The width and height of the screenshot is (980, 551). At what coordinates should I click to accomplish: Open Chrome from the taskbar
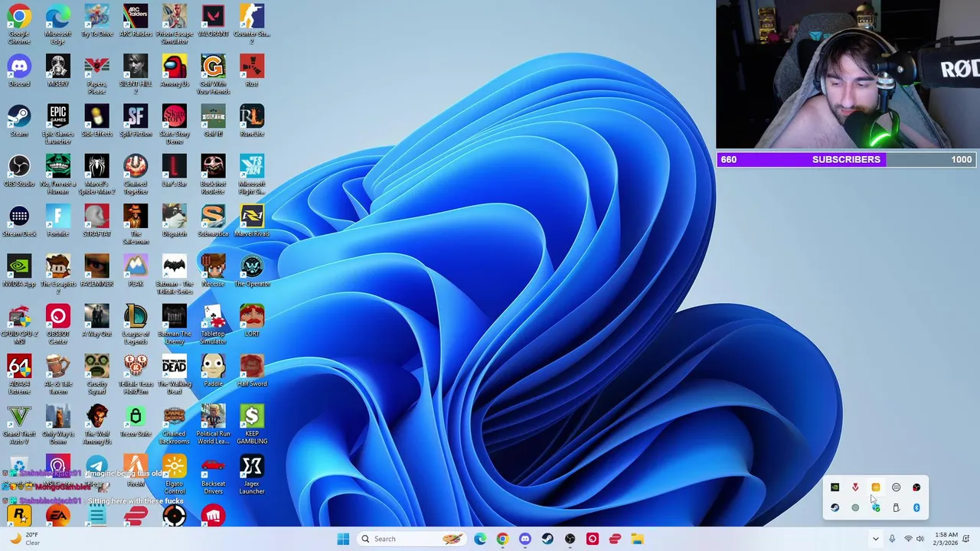(x=502, y=539)
